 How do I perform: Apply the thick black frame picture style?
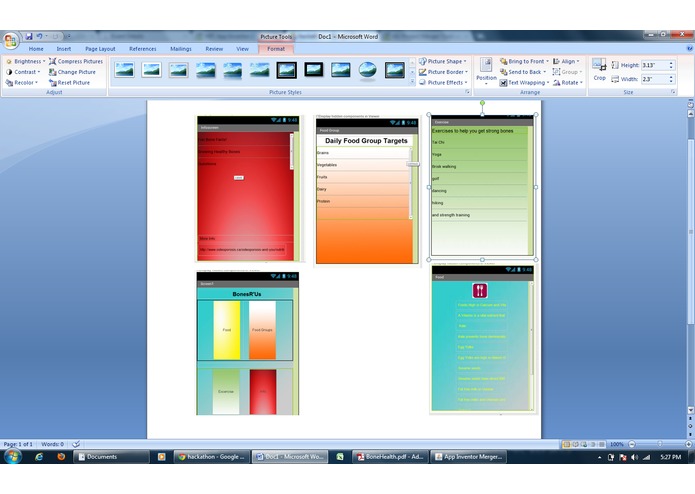click(x=286, y=70)
